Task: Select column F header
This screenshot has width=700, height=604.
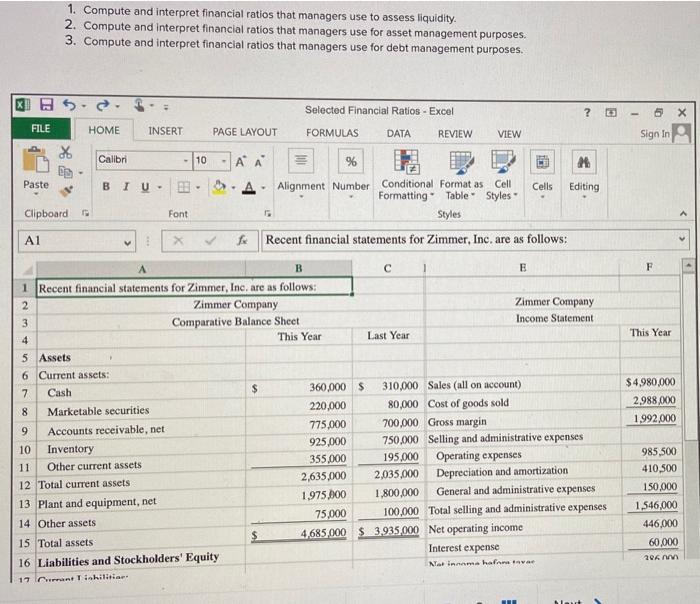Action: tap(650, 267)
